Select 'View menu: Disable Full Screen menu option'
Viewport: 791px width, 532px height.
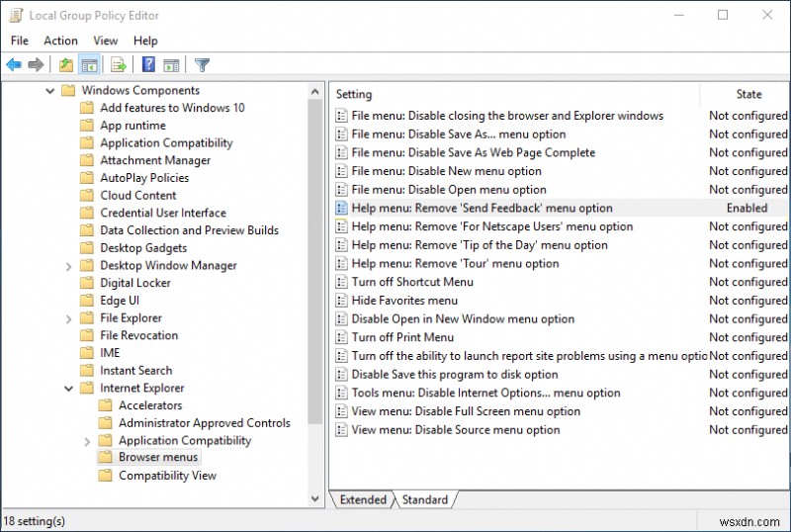coord(466,411)
